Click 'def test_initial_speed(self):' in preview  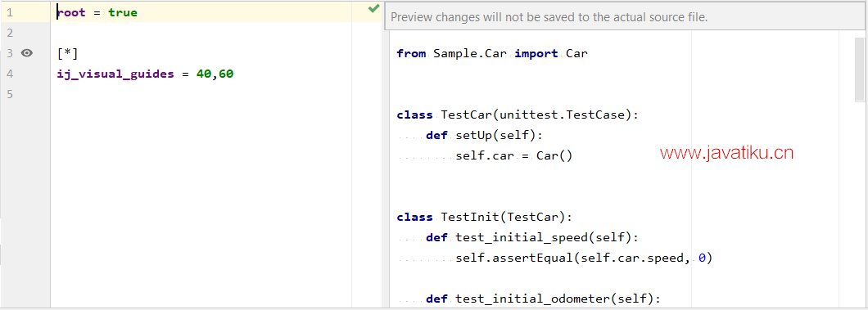[532, 237]
